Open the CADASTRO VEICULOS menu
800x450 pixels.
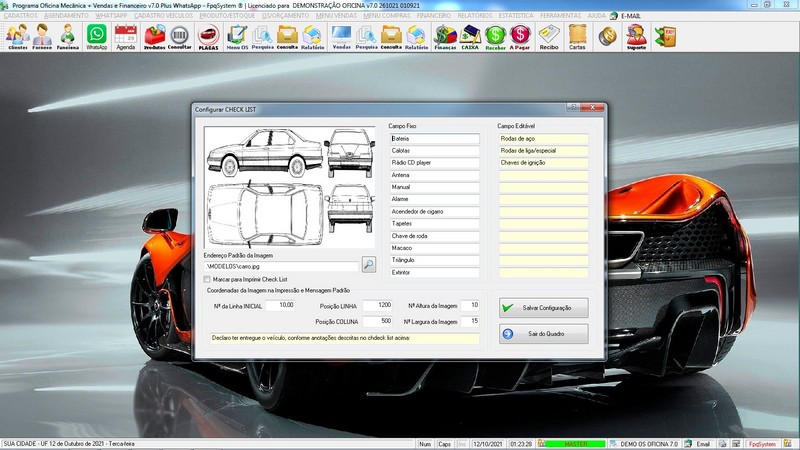[x=162, y=17]
